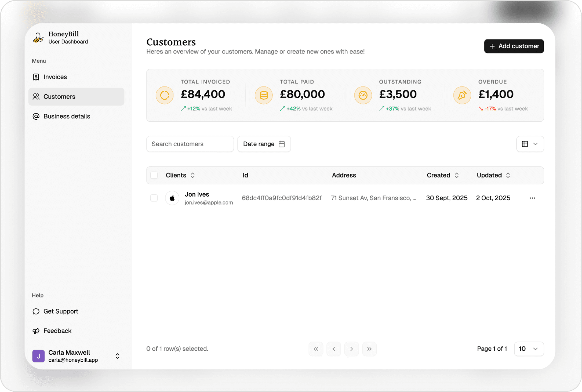Open Invoices in the sidebar menu
The height and width of the screenshot is (392, 582).
point(55,77)
